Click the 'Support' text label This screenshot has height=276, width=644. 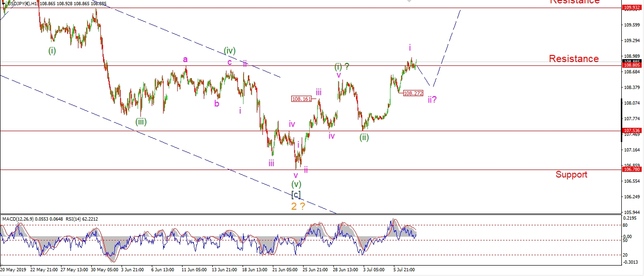coord(571,175)
